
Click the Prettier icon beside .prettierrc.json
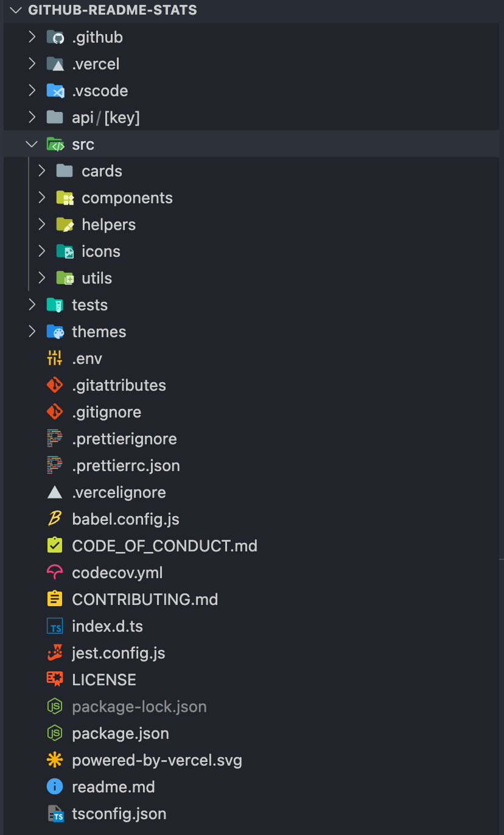click(55, 466)
